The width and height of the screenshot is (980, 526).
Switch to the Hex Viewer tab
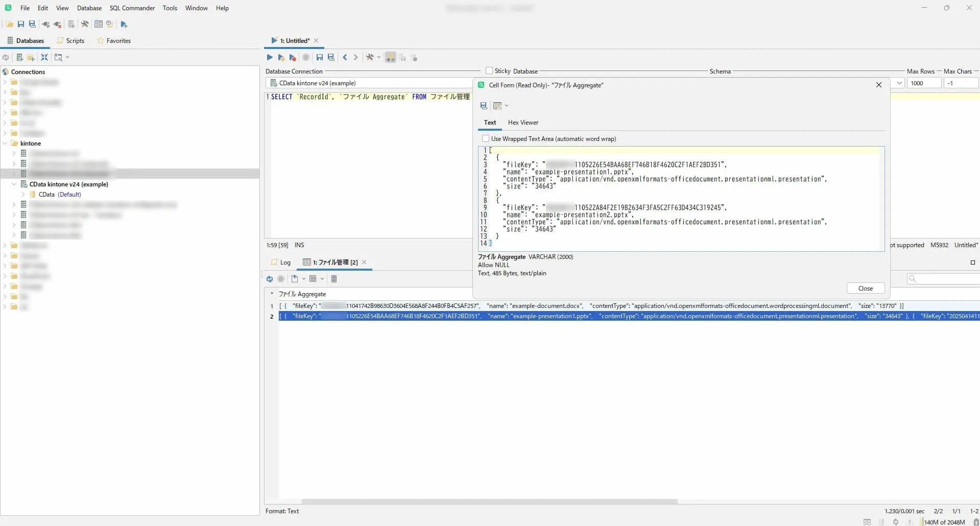(523, 123)
